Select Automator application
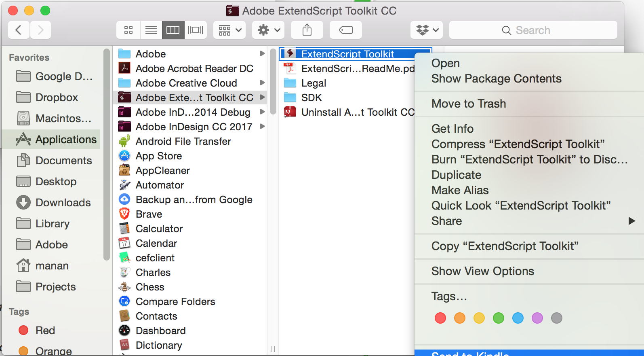Screen dimensions: 644x356 [x=190, y=185]
